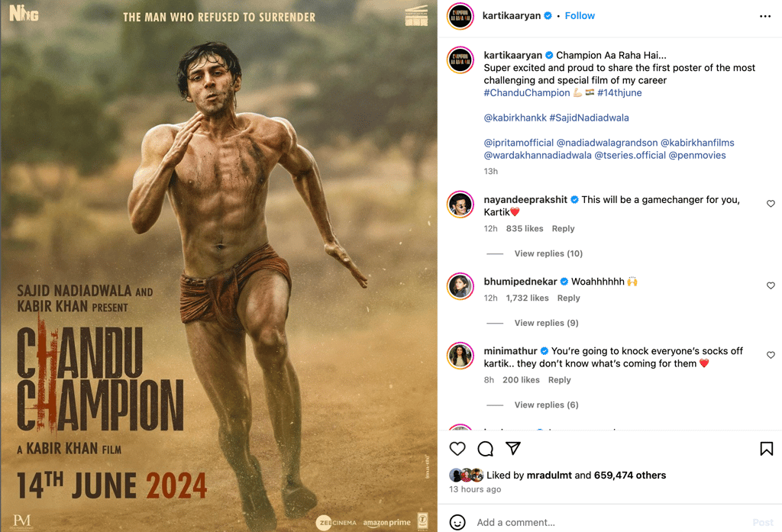Image resolution: width=782 pixels, height=532 pixels.
Task: Like nayandeeprakshit's comment heart
Action: point(771,204)
